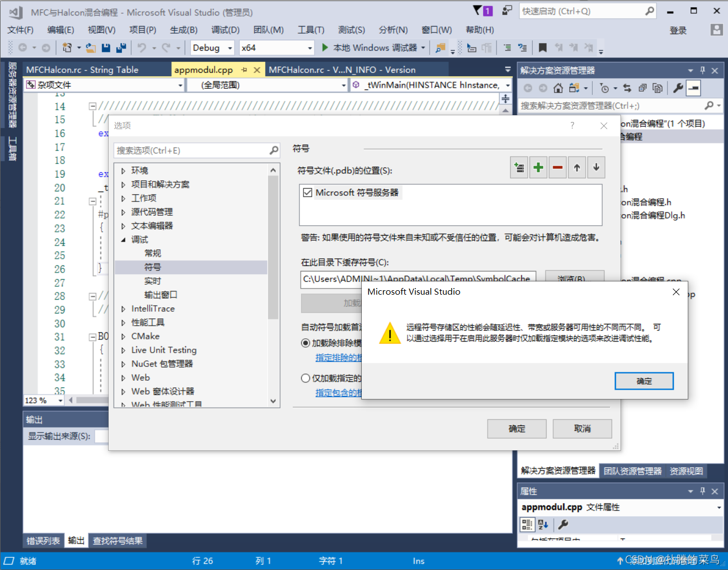
Task: Click 取消 in the 选项 dialog
Action: [582, 429]
